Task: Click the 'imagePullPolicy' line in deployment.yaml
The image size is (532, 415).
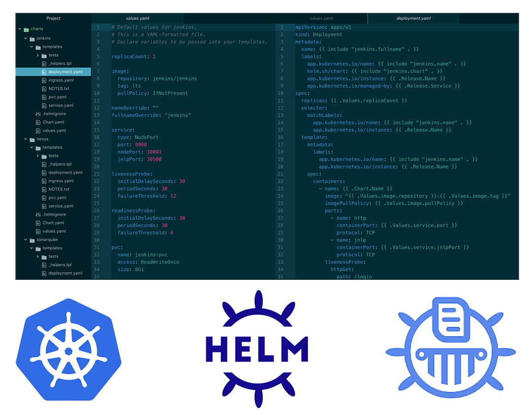Action: [x=394, y=204]
